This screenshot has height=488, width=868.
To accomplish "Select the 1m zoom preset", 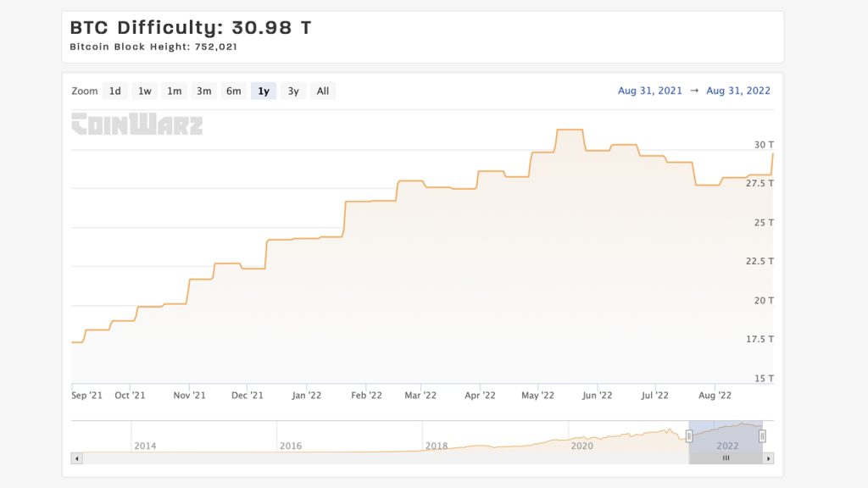I will pos(173,91).
